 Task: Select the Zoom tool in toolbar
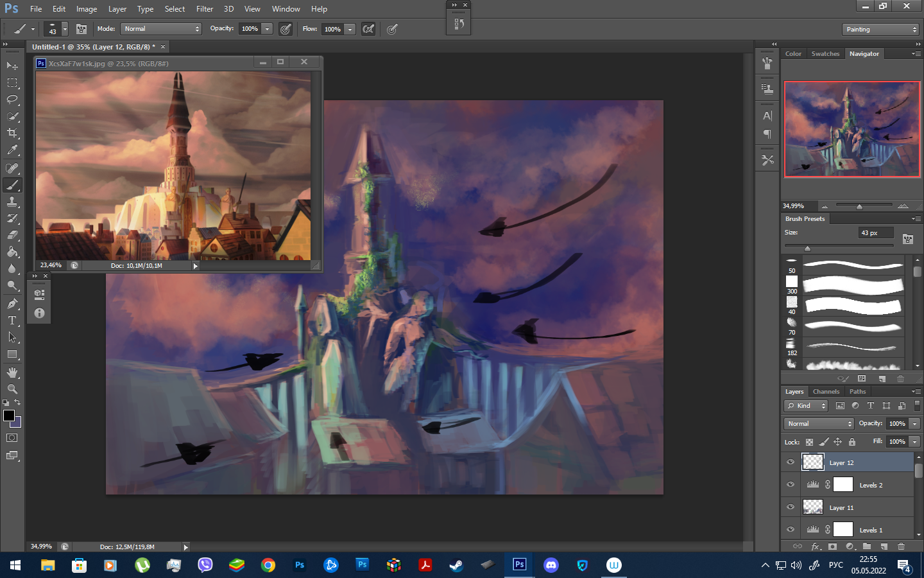pos(12,389)
